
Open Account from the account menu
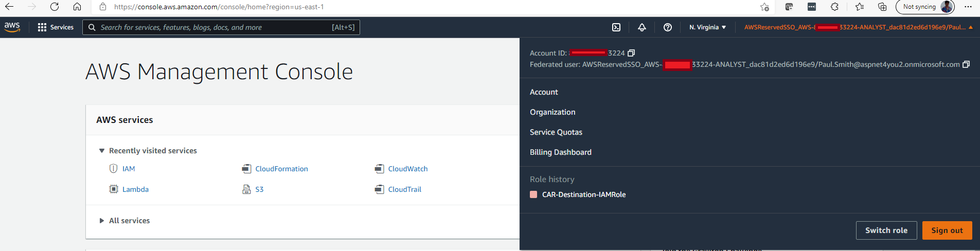click(544, 92)
